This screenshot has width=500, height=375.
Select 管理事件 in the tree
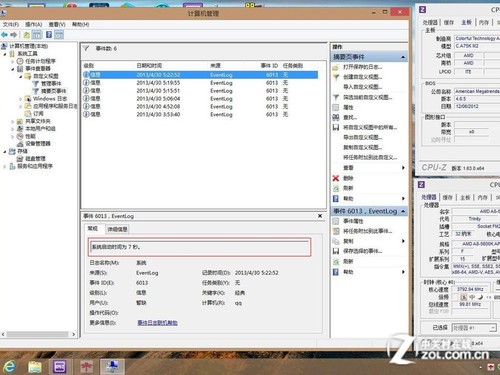(51, 83)
